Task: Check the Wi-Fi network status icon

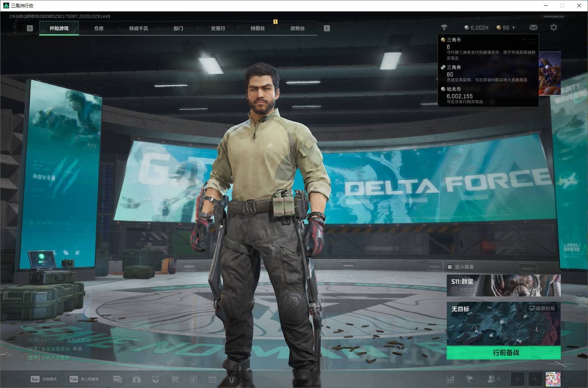Action: pos(444,27)
